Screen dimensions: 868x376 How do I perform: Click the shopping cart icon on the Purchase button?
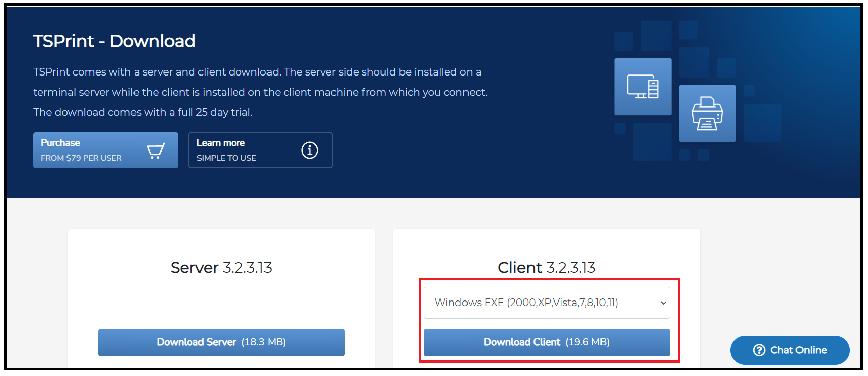(156, 151)
